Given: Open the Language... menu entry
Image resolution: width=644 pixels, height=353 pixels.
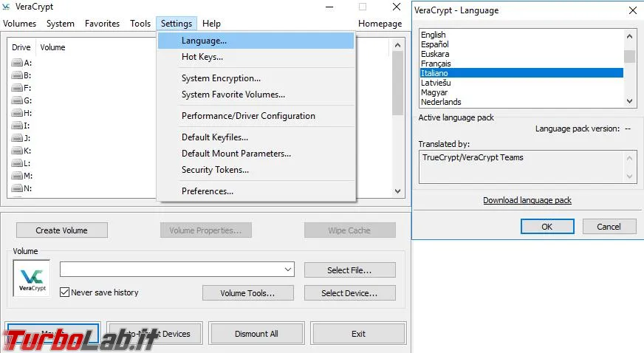Looking at the screenshot, I should click(x=204, y=41).
